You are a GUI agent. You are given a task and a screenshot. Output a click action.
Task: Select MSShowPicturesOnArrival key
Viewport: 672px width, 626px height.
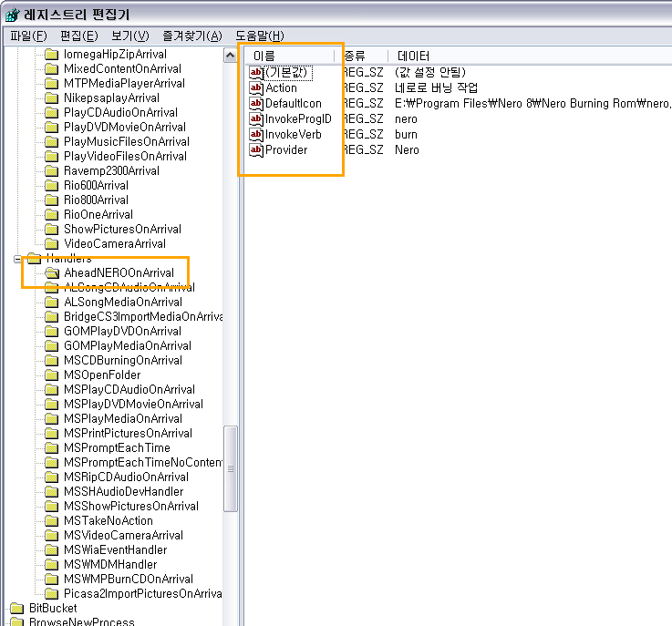[x=131, y=506]
